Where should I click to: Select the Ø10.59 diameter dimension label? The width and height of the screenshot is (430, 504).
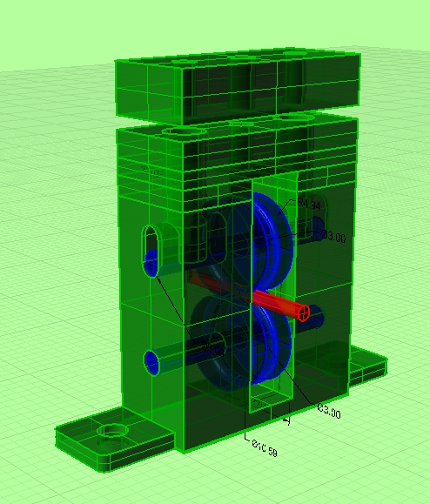(x=264, y=448)
